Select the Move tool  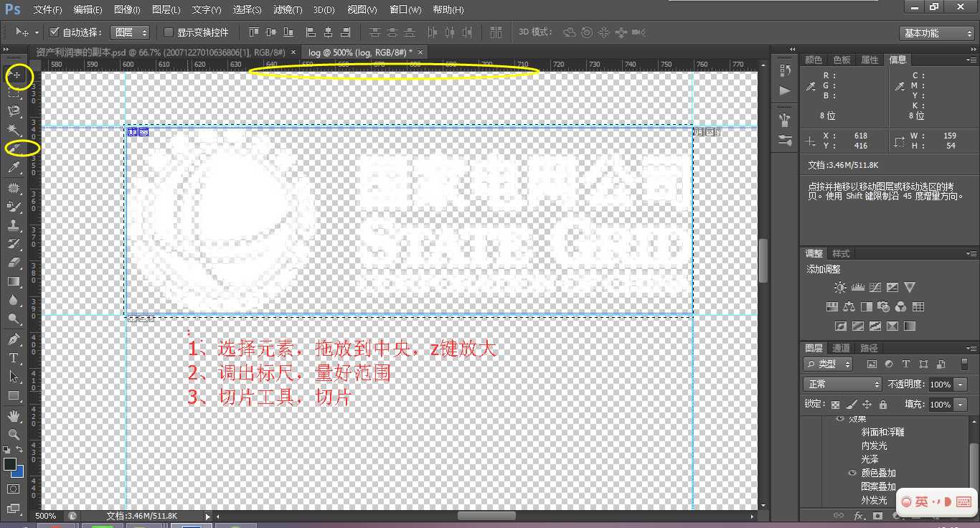(x=14, y=75)
